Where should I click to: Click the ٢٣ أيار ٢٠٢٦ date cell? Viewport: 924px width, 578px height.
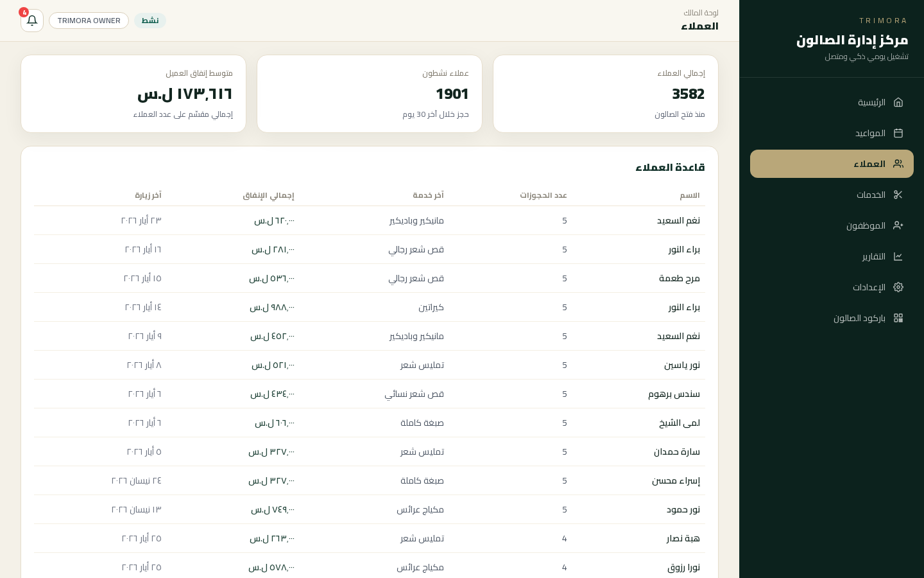pyautogui.click(x=141, y=220)
